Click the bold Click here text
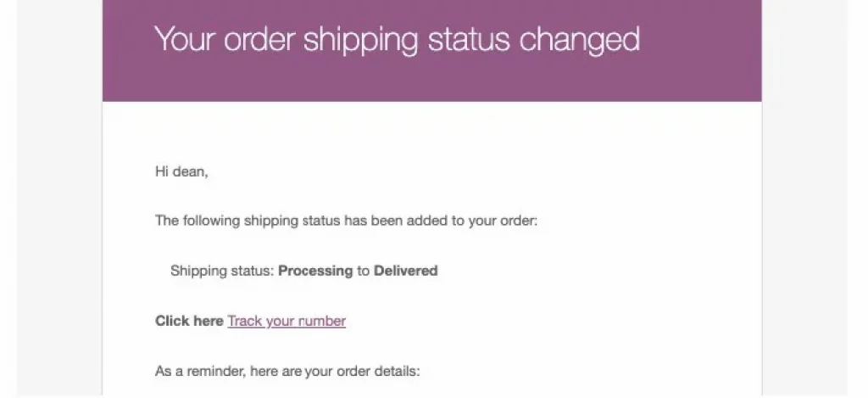 (x=189, y=321)
